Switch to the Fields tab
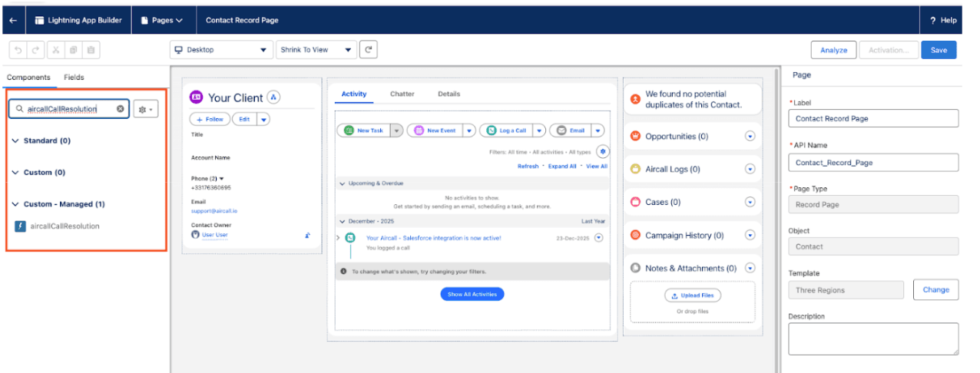 coord(74,78)
